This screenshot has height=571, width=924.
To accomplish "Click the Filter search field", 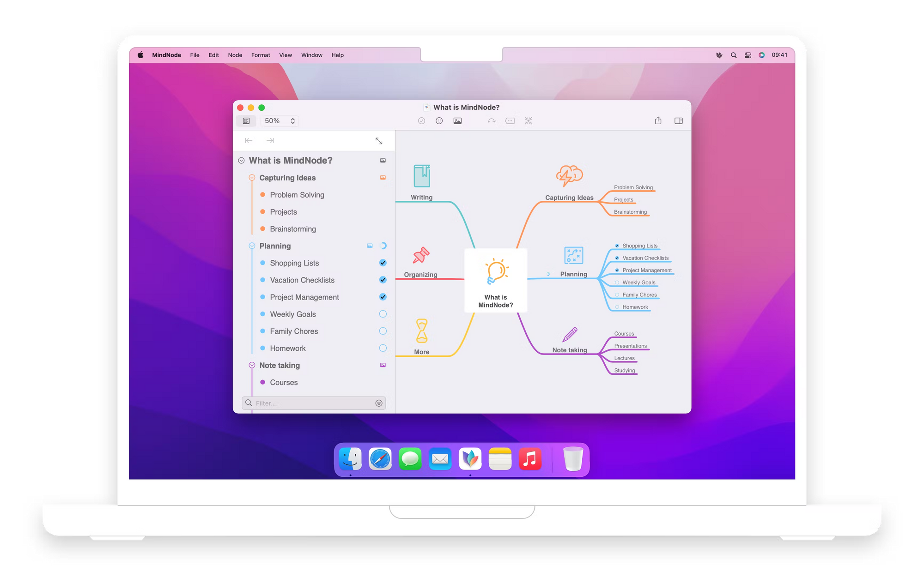I will coord(314,403).
